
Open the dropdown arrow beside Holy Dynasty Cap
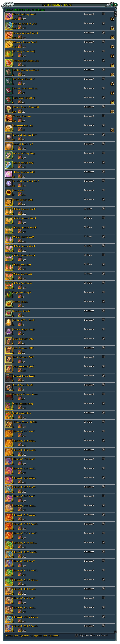[x=103, y=209]
